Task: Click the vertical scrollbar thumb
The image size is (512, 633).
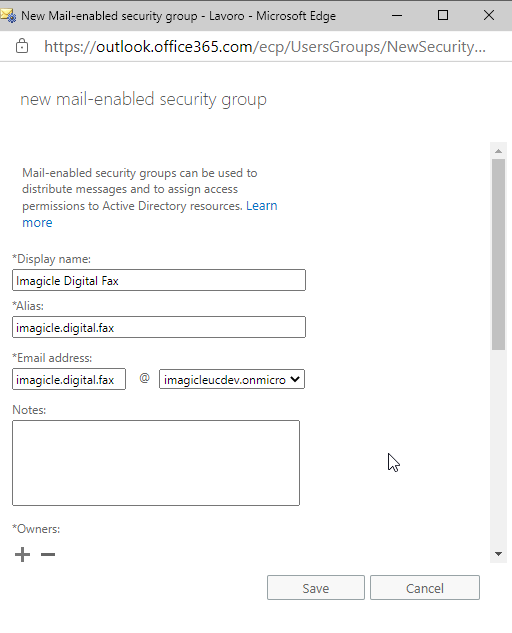Action: [498, 254]
